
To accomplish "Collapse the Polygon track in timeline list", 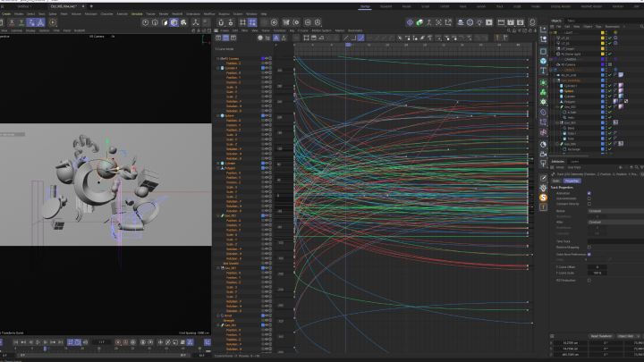I will pos(218,168).
